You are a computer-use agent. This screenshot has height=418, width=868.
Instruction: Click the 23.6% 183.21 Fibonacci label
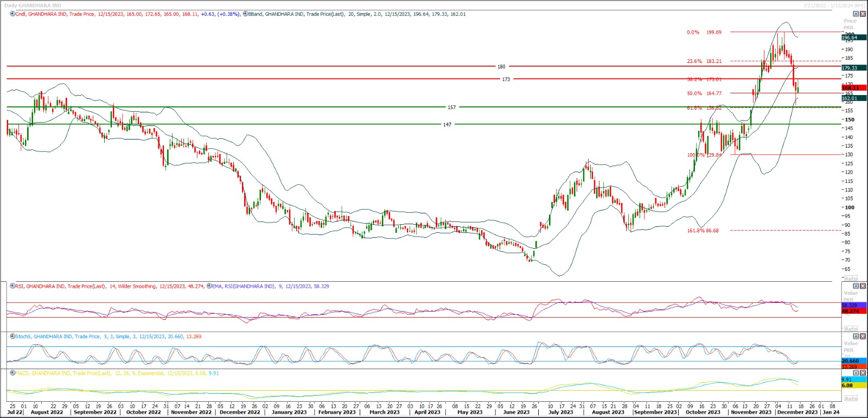(x=704, y=61)
